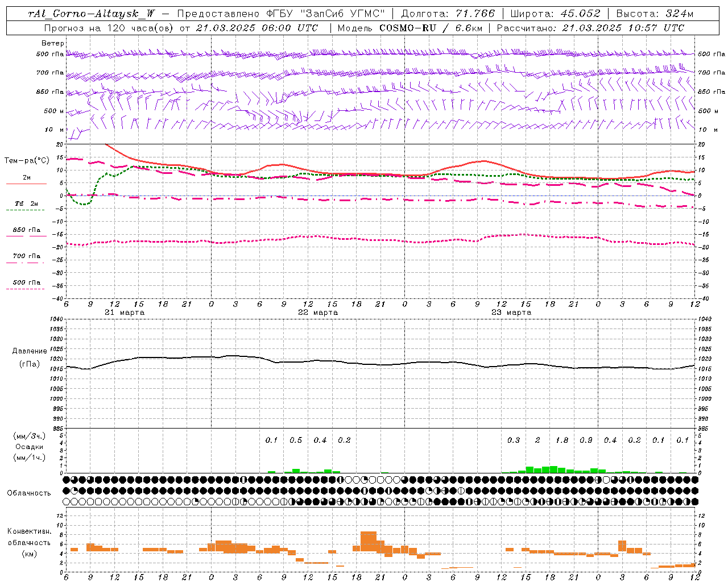Click the '23 марта' date label
The height and width of the screenshot is (582, 728).
[x=511, y=313]
